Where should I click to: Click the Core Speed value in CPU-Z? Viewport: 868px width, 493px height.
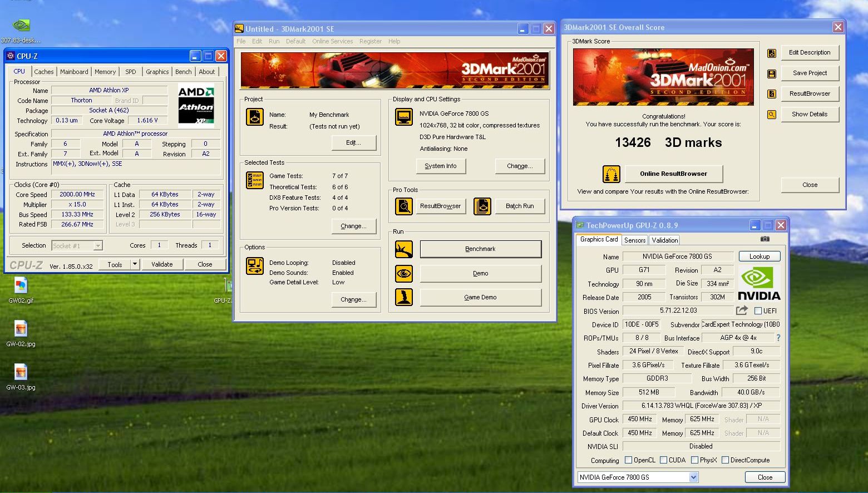point(77,195)
